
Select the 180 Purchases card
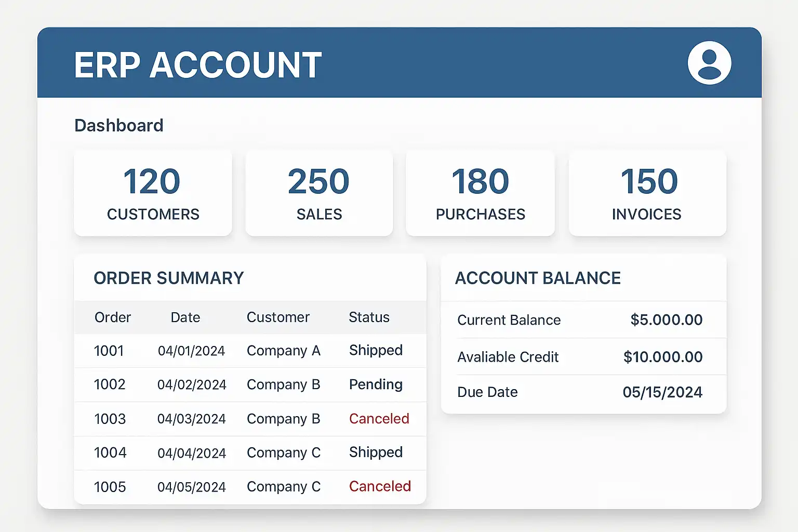[480, 193]
